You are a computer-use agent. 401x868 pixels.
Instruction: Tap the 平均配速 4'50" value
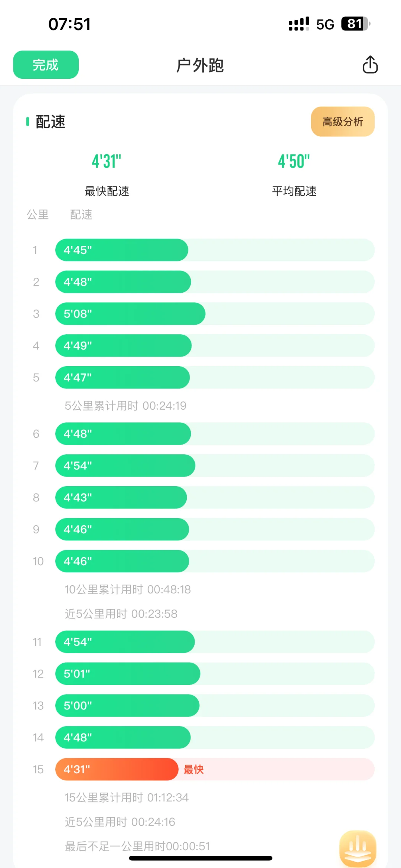[294, 162]
